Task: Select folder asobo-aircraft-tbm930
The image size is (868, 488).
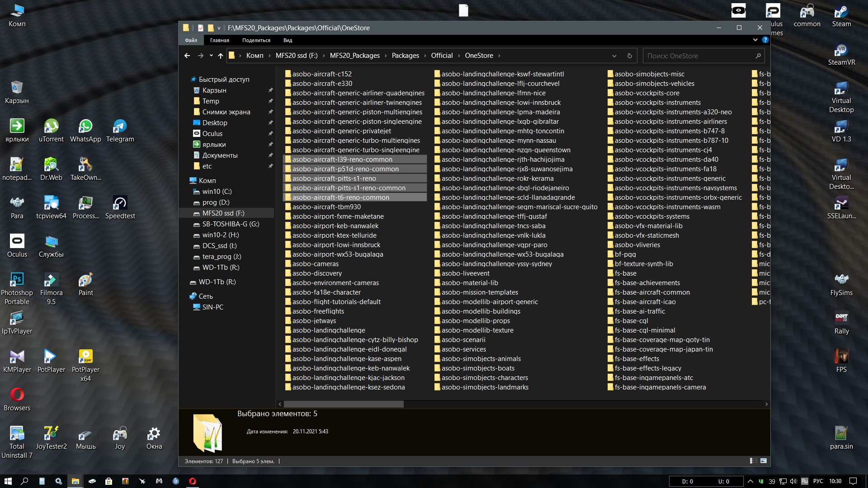Action: pyautogui.click(x=326, y=206)
